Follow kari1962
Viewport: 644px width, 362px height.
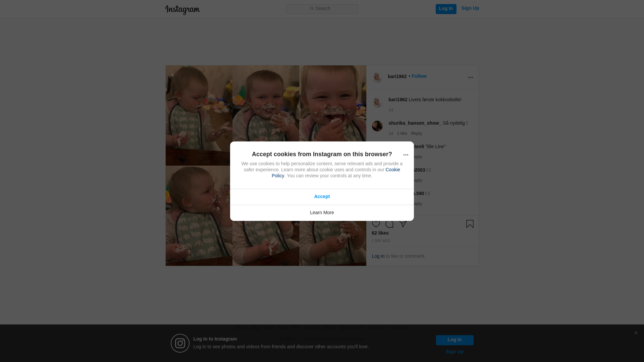[419, 76]
